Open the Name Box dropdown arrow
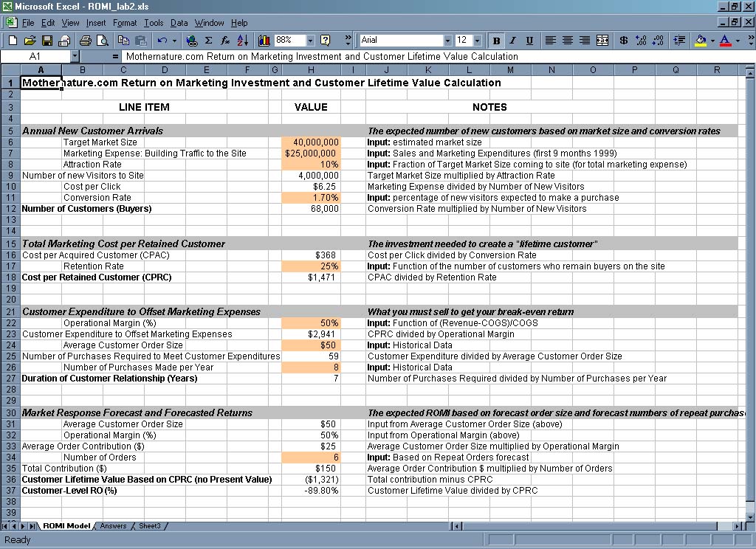Viewport: 756px width, 549px height. pos(75,56)
